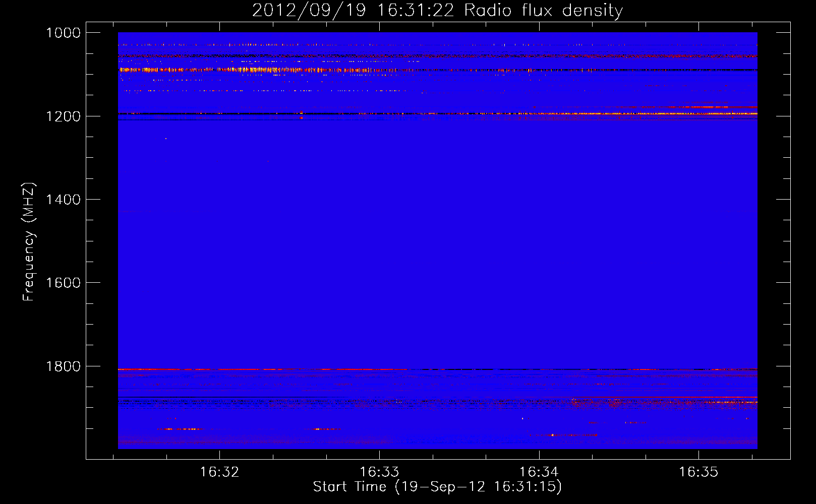Image resolution: width=816 pixels, height=504 pixels.
Task: Click the 16:32 time tick label
Action: pyautogui.click(x=219, y=472)
